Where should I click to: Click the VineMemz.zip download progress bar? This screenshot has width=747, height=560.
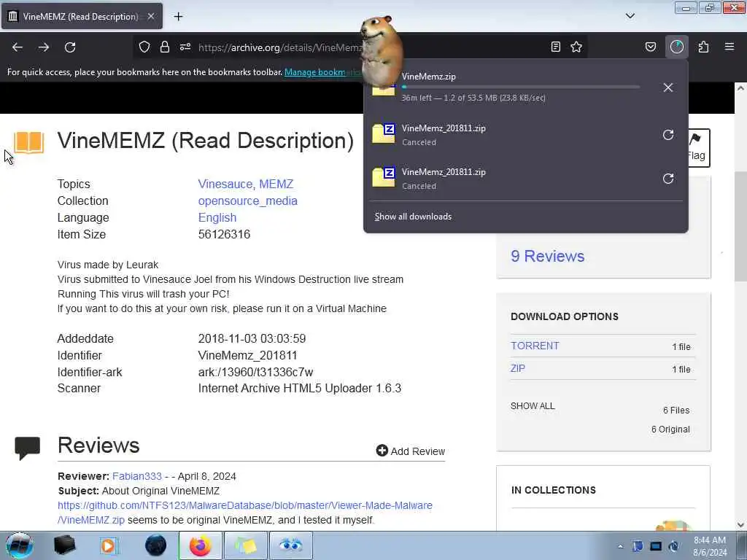click(520, 87)
